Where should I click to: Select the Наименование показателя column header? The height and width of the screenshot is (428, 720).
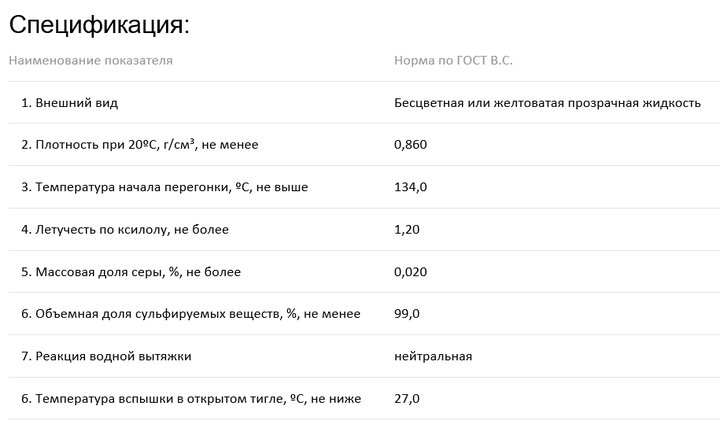90,61
